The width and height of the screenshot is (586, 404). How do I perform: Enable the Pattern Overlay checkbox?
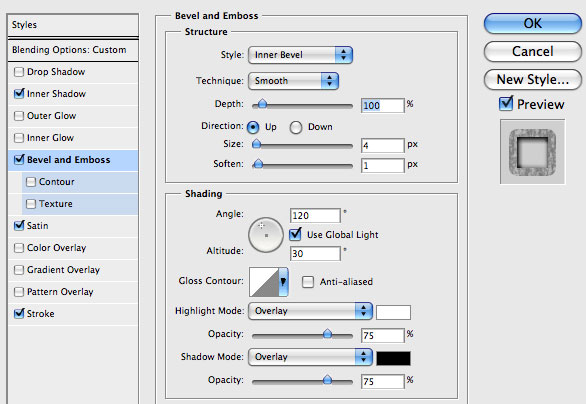(19, 292)
